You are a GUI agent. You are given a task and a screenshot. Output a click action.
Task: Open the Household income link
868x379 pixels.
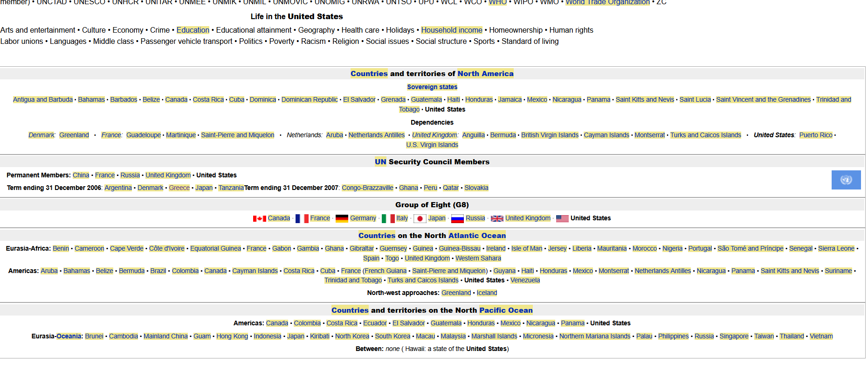tap(451, 30)
